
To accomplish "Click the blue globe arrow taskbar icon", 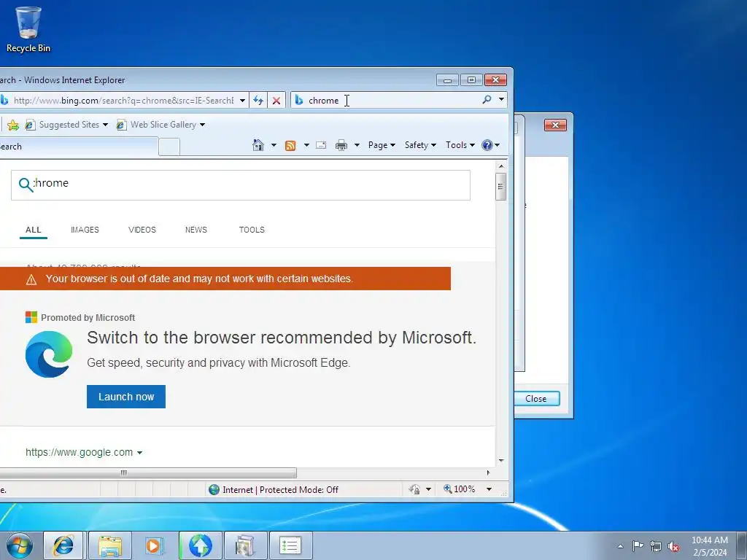I will click(x=200, y=545).
